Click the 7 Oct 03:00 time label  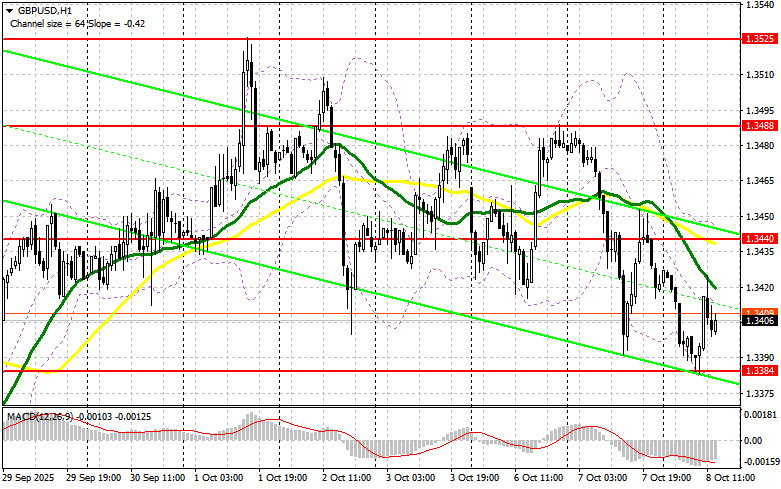603,478
